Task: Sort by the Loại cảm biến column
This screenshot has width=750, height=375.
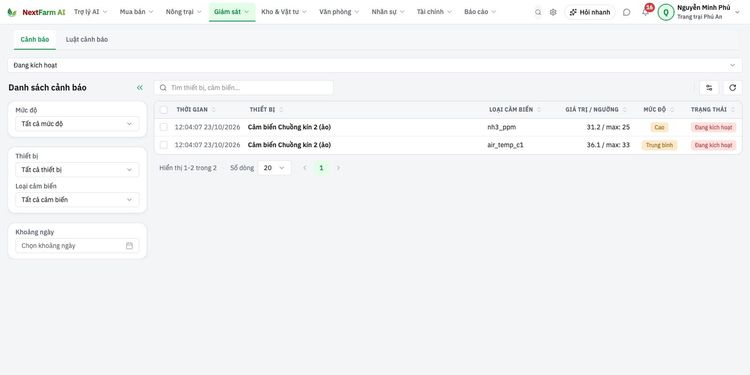Action: click(x=539, y=110)
